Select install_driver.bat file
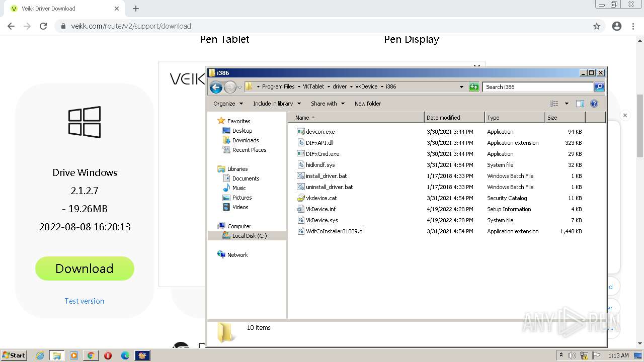 pyautogui.click(x=326, y=176)
